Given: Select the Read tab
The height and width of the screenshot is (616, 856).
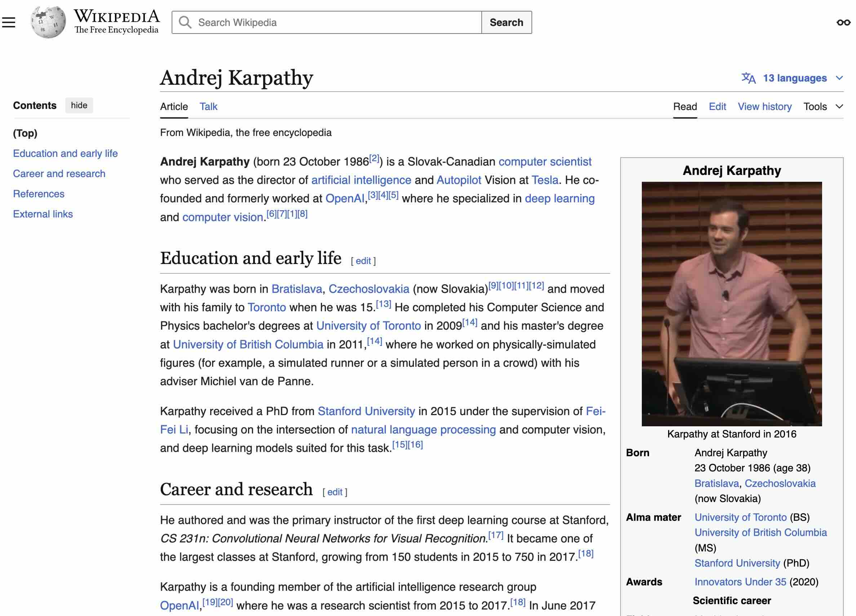Looking at the screenshot, I should coord(685,107).
